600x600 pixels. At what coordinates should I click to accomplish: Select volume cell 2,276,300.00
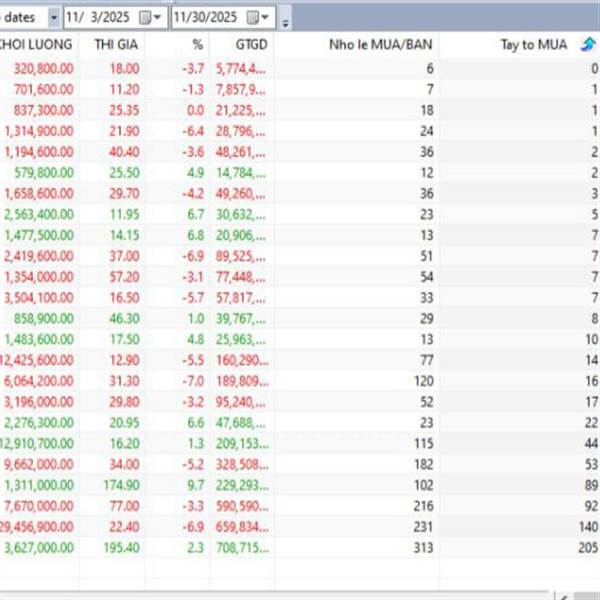tap(39, 423)
